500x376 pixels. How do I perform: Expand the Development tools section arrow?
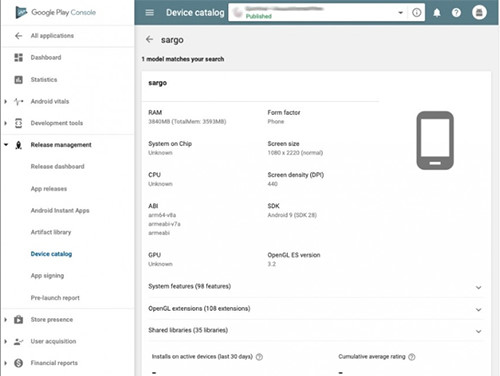click(x=5, y=123)
